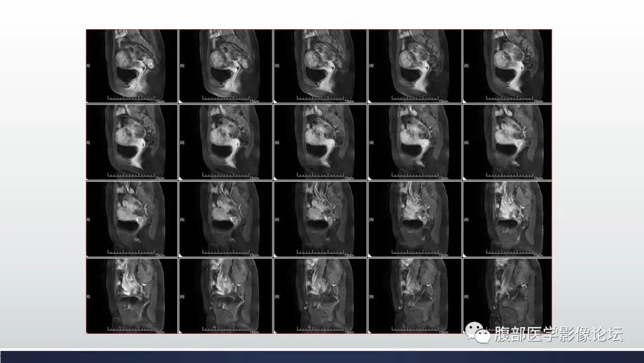Select the second MRI image in the top row

226,66
